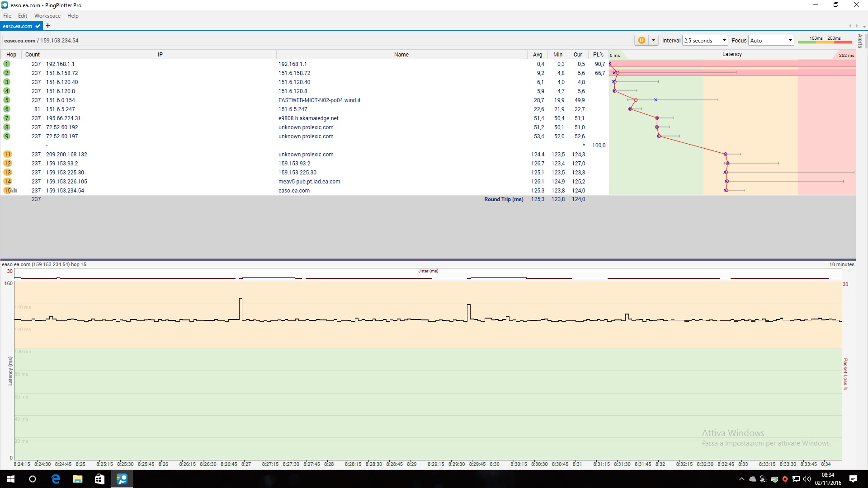
Task: Select hop 7 green circle icon
Action: pyautogui.click(x=7, y=118)
